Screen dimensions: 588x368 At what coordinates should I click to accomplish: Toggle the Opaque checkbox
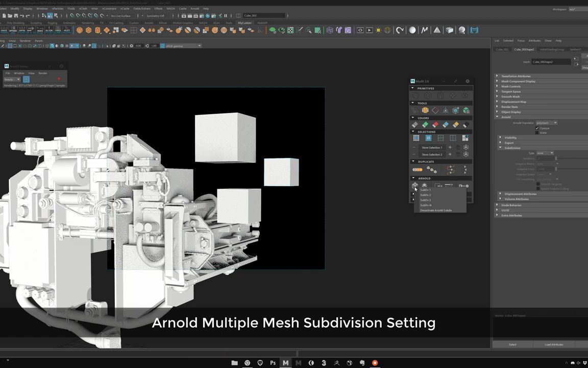537,128
